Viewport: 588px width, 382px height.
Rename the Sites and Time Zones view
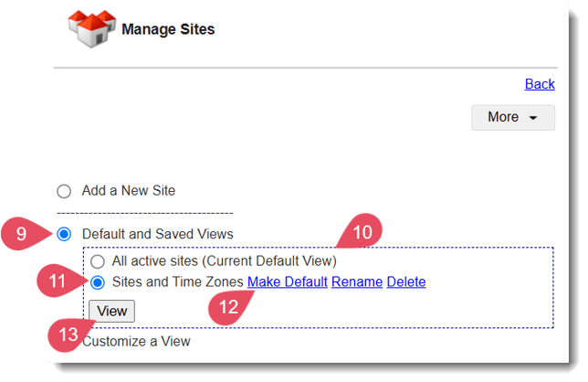point(356,282)
